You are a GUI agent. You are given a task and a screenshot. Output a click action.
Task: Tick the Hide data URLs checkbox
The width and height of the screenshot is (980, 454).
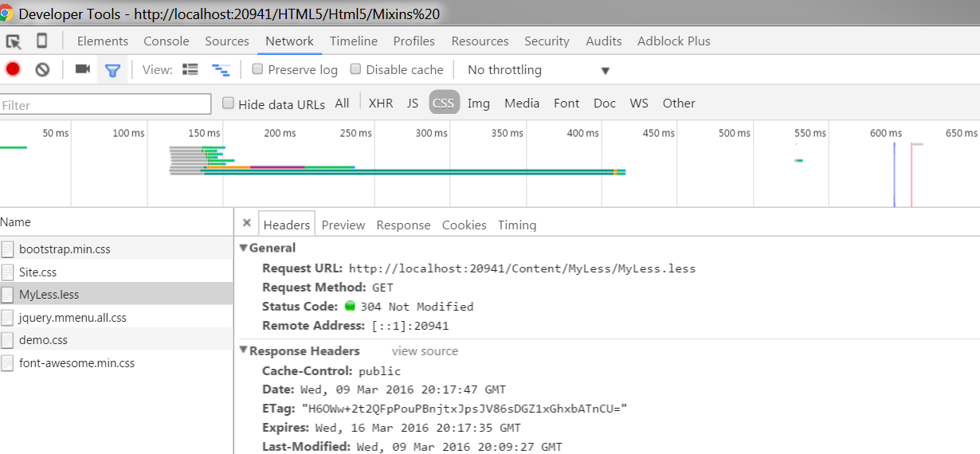[x=229, y=103]
